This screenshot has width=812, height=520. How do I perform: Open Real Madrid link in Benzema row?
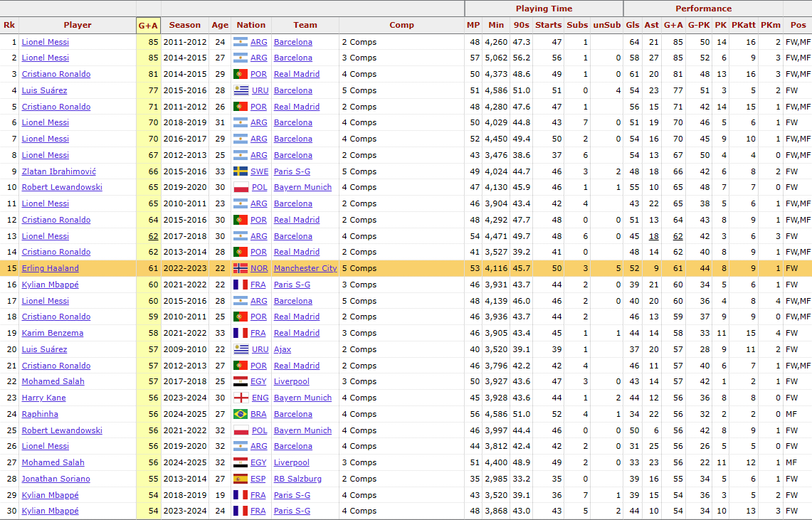(x=297, y=333)
